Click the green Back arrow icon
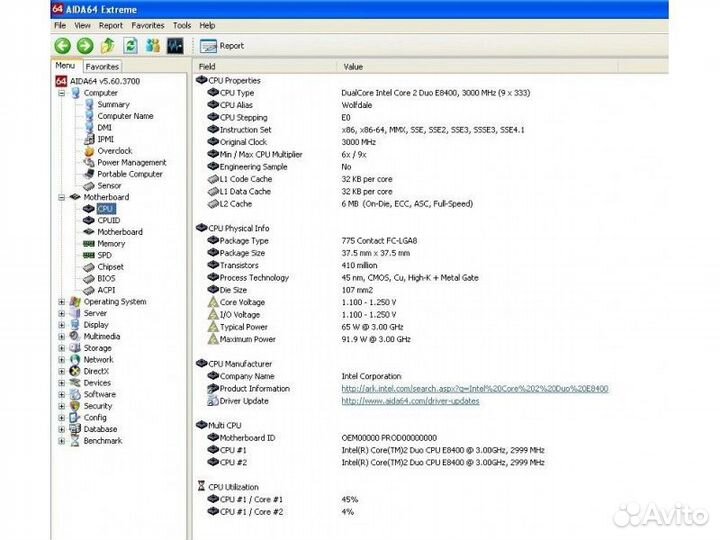Image resolution: width=720 pixels, height=540 pixels. click(x=63, y=46)
